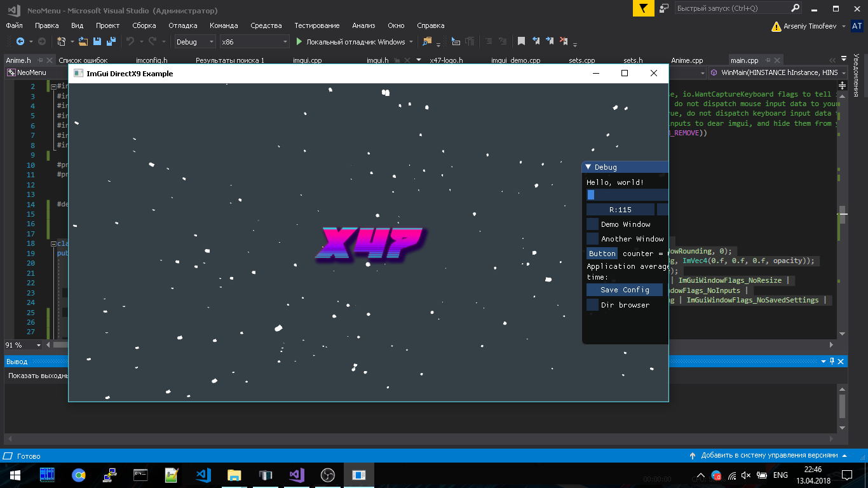Toggle bookmark with the bookmark icon
Image resolution: width=868 pixels, height=488 pixels.
click(x=521, y=41)
